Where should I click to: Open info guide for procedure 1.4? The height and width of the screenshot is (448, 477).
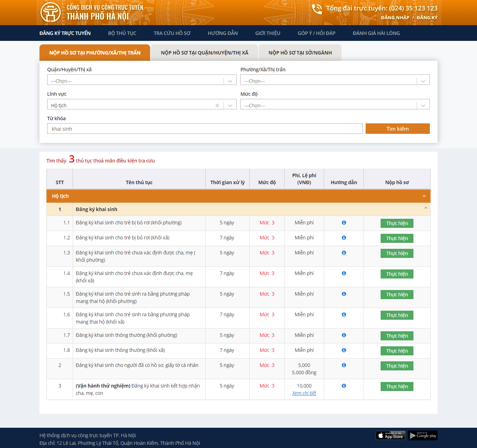pos(344,273)
